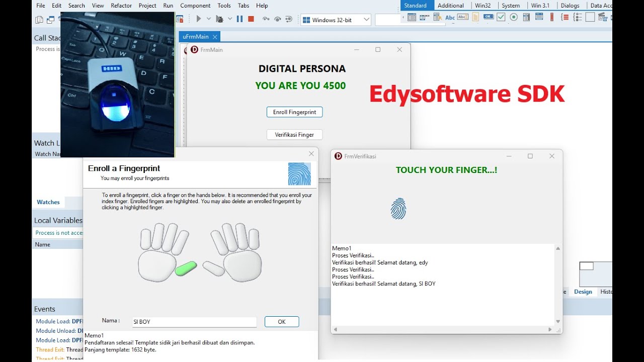Click the Run (play) toolbar icon
The width and height of the screenshot is (644, 362).
click(x=199, y=19)
